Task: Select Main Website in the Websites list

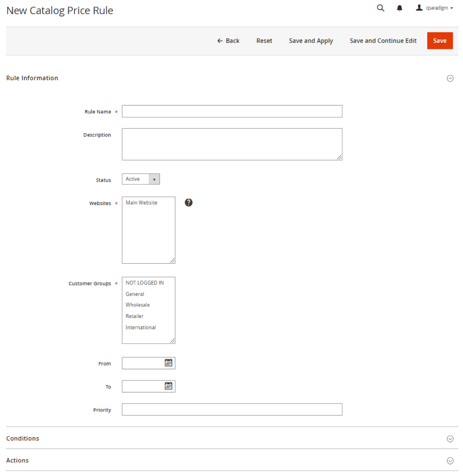Action: pos(140,202)
